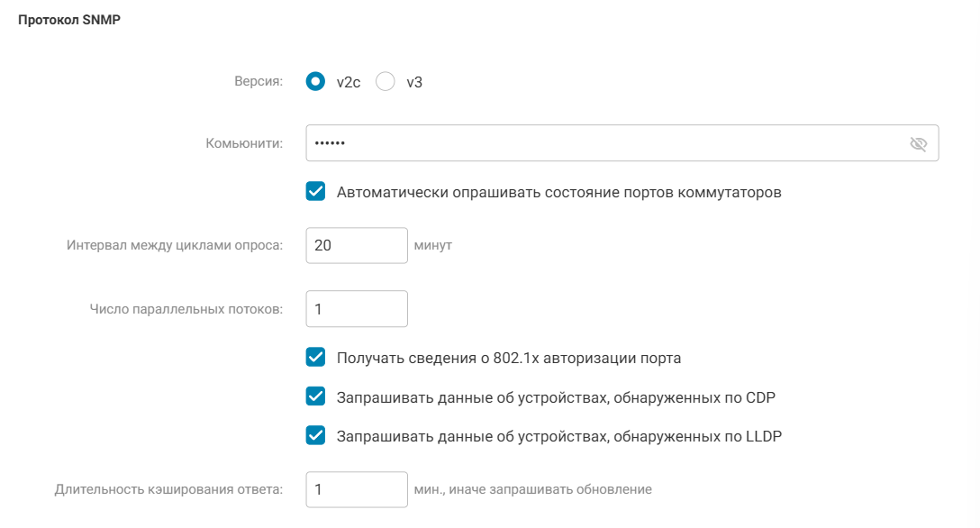980x528 pixels.
Task: Uncheck automatic switch port polling checkbox
Action: [315, 192]
